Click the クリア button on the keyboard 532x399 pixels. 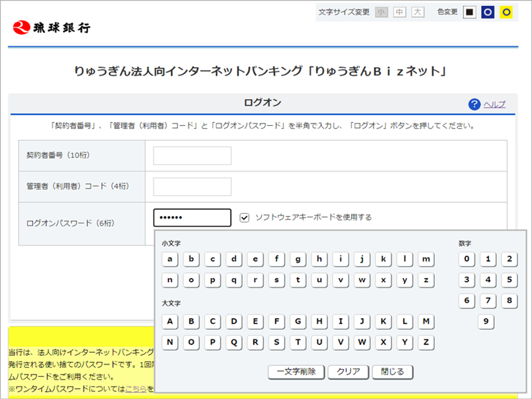point(349,372)
